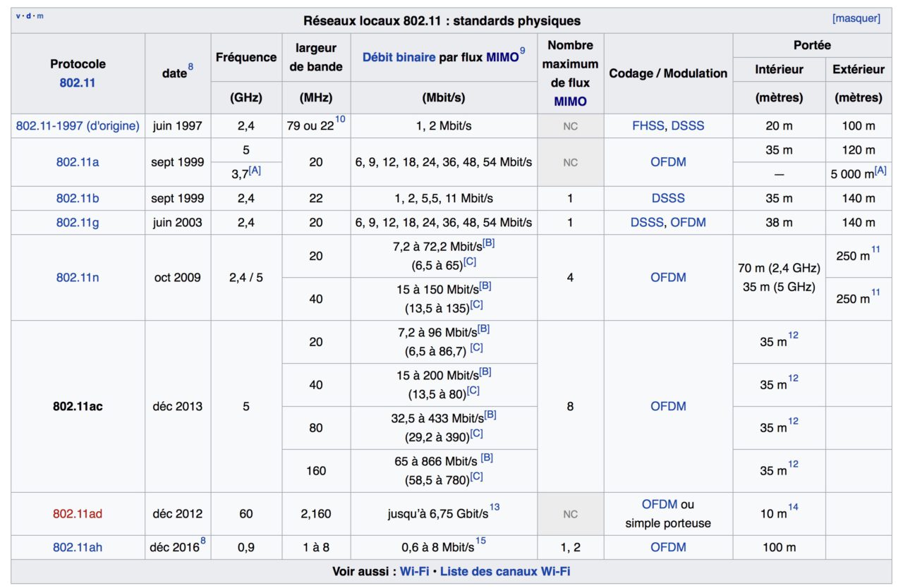
Task: Open MIMO link in Débit binaire header
Action: pos(502,57)
